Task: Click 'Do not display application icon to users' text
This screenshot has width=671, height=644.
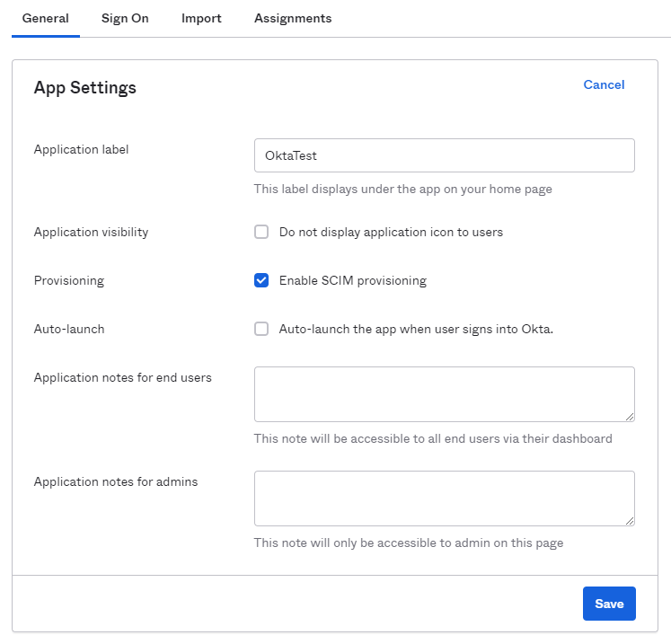Action: pos(391,232)
